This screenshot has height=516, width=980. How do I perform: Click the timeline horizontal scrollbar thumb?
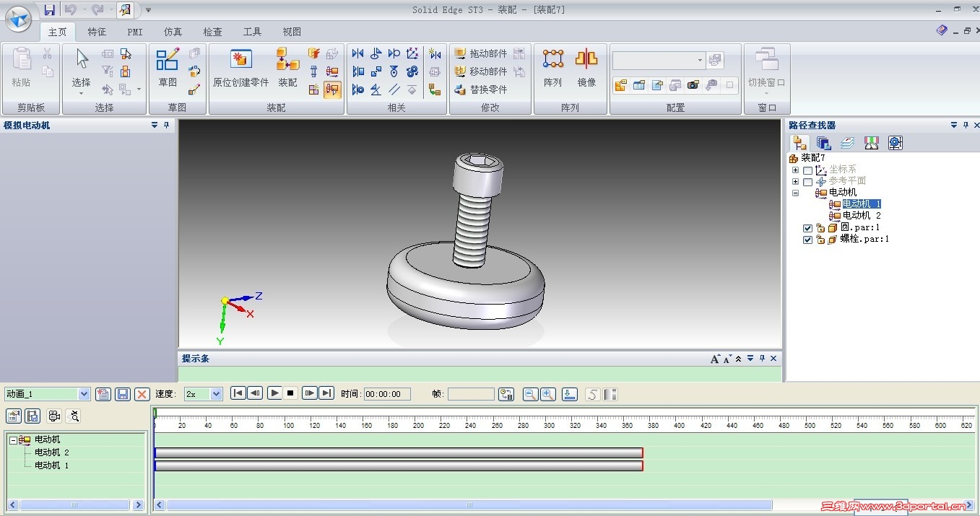(469, 505)
